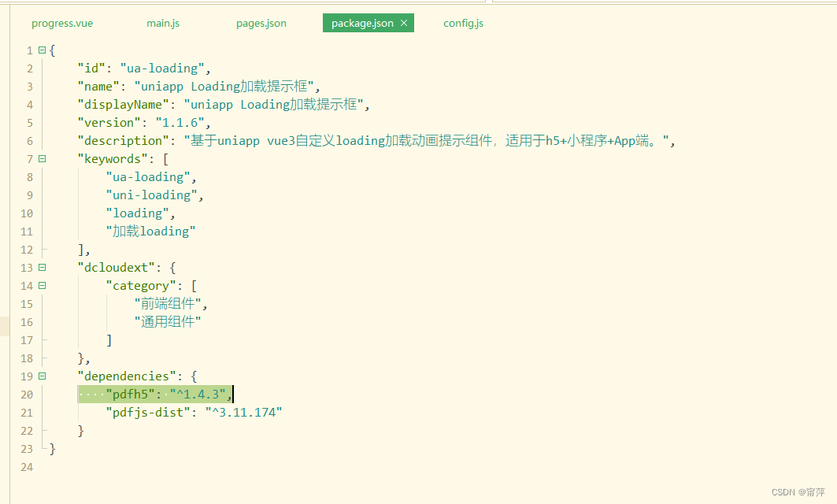
Task: Click line number 20 in the gutter
Action: pos(26,394)
